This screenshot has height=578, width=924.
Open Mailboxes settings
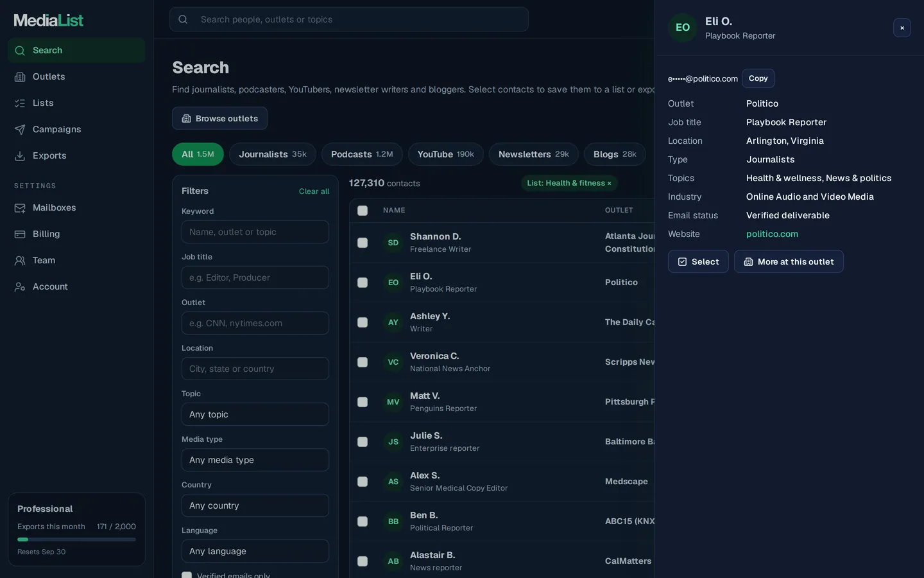[76, 207]
